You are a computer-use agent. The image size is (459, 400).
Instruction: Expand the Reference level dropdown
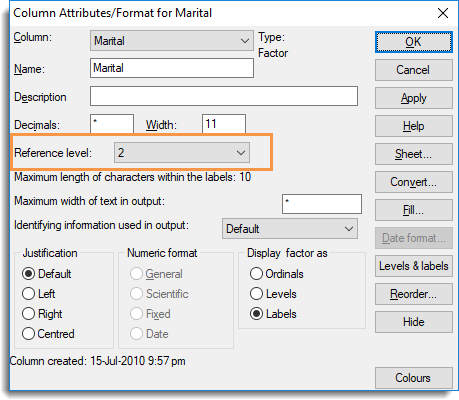pos(182,153)
